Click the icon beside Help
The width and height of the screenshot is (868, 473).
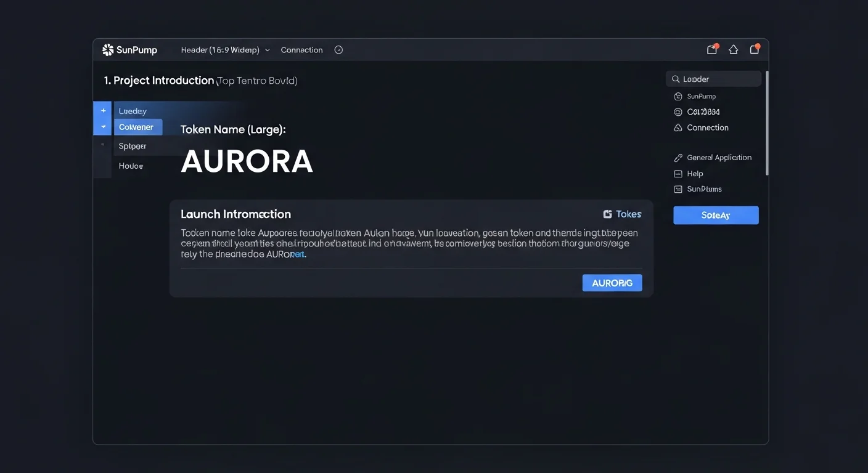tap(678, 174)
